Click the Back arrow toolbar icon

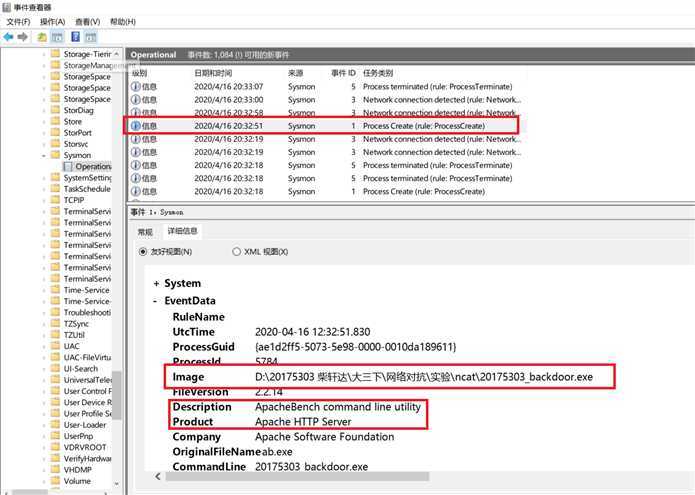point(8,37)
